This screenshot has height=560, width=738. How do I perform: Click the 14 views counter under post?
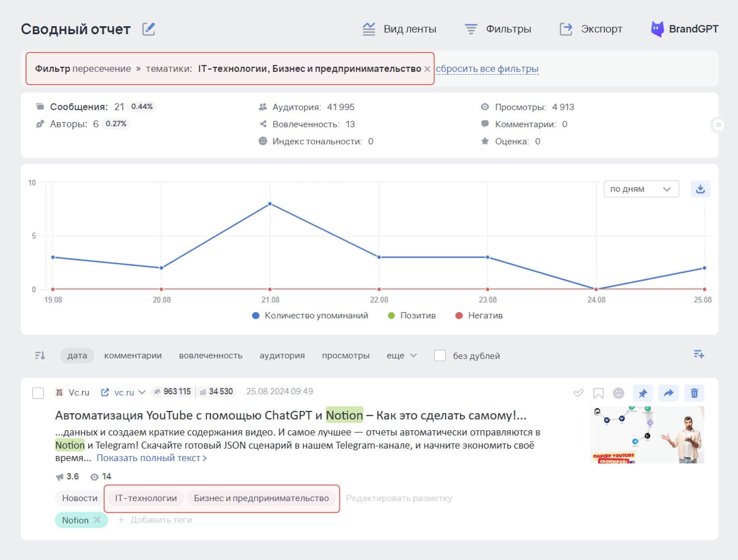coord(101,477)
